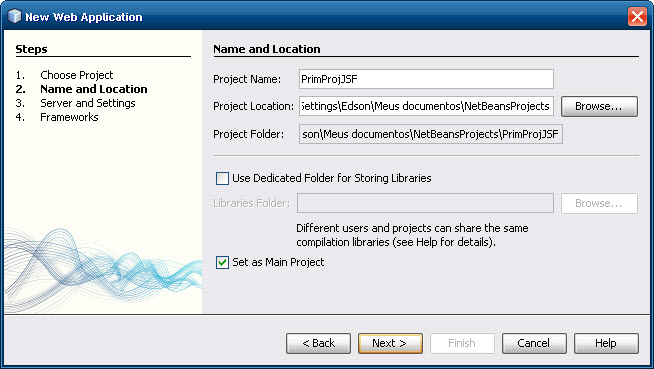Click the NetBeans cube icon in title bar
Viewport: 654px width, 369px height.
[15, 16]
